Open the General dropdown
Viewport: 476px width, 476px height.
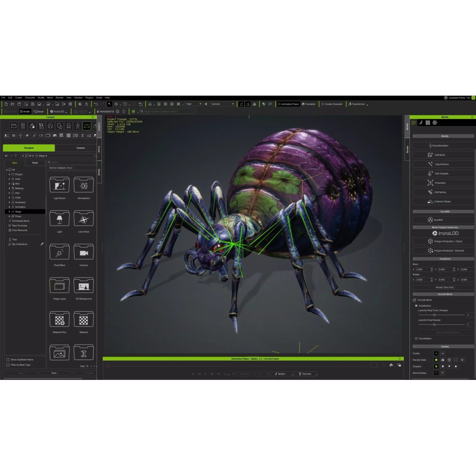coord(223,104)
